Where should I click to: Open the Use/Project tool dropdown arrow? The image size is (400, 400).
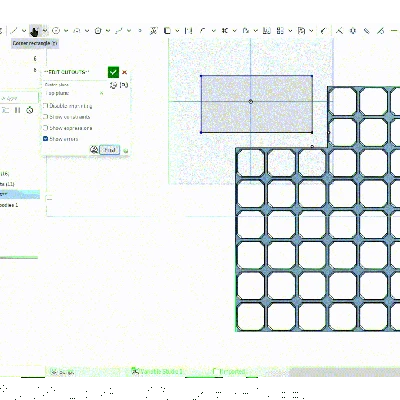point(178,31)
